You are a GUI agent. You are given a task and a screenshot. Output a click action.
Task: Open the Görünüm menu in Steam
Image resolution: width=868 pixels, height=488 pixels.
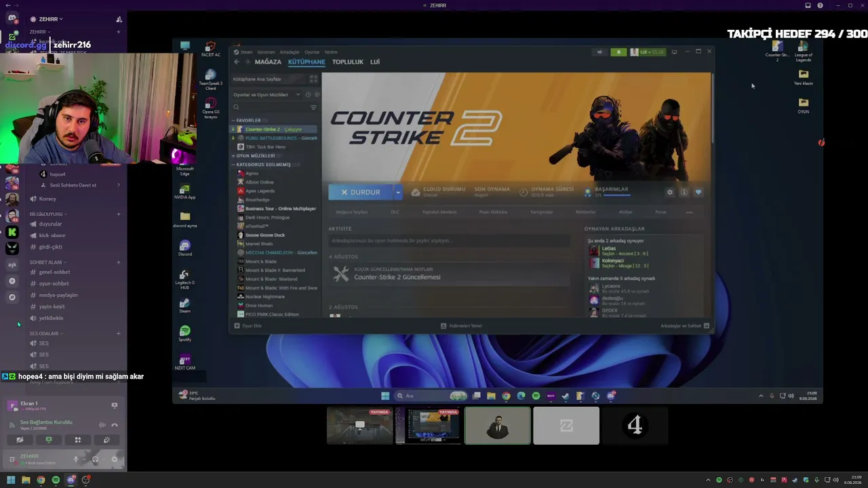click(x=266, y=52)
